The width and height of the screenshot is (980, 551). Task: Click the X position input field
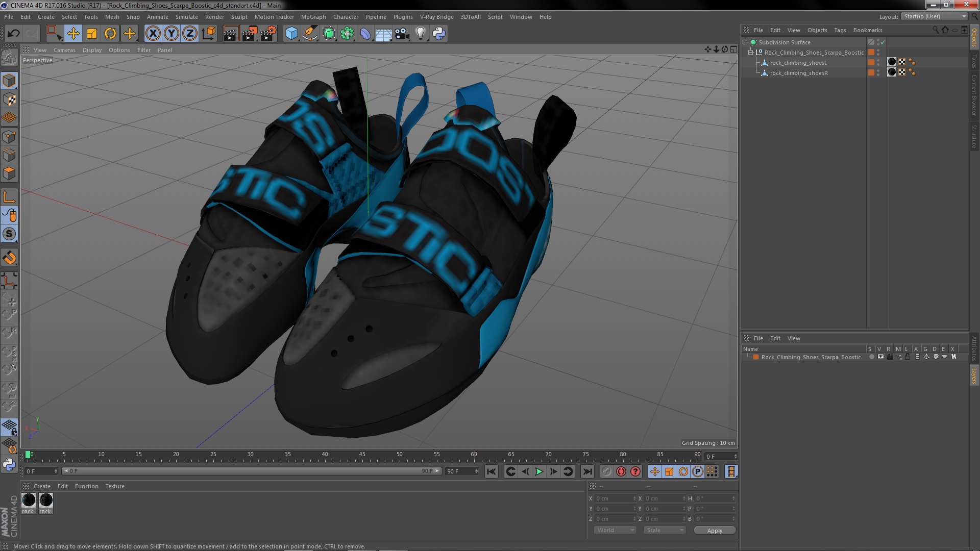coord(616,498)
